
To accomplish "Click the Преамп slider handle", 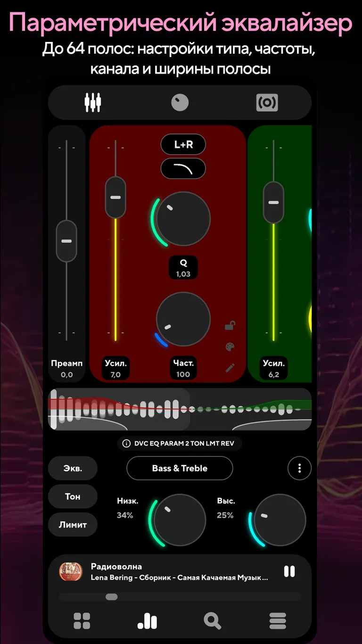I will tap(66, 241).
